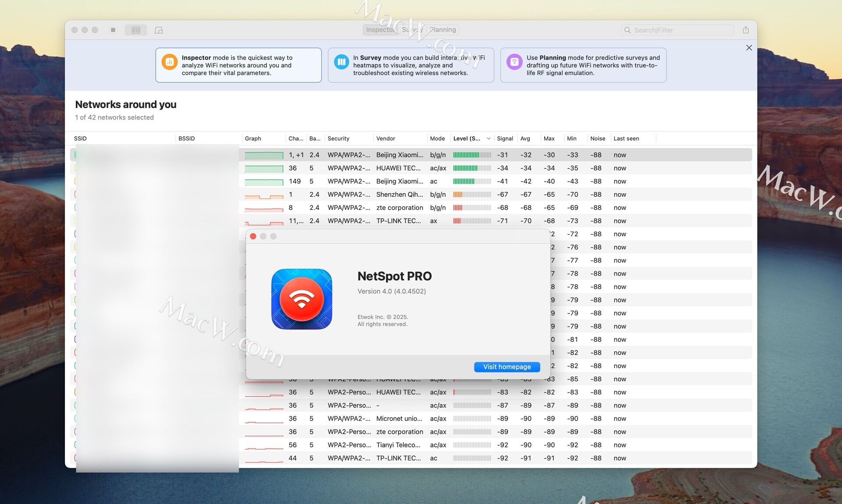
Task: Click the '149' channel cell
Action: pyautogui.click(x=295, y=181)
